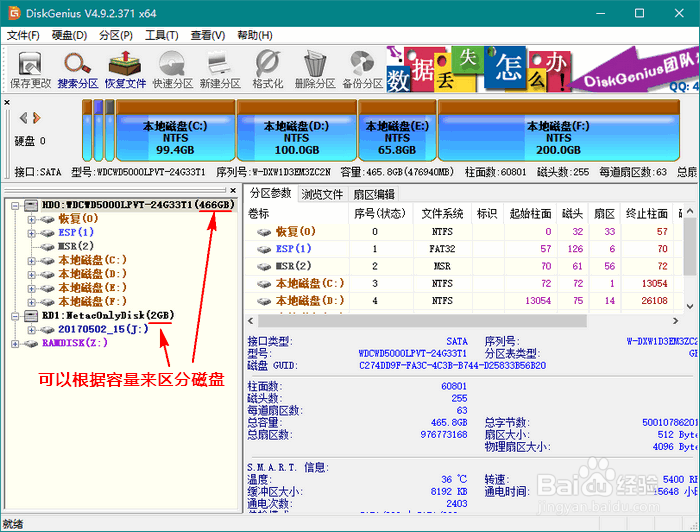The width and height of the screenshot is (700, 532).
Task: Click the RAMDISK(Z:) drive icon in tree
Action: click(x=31, y=344)
